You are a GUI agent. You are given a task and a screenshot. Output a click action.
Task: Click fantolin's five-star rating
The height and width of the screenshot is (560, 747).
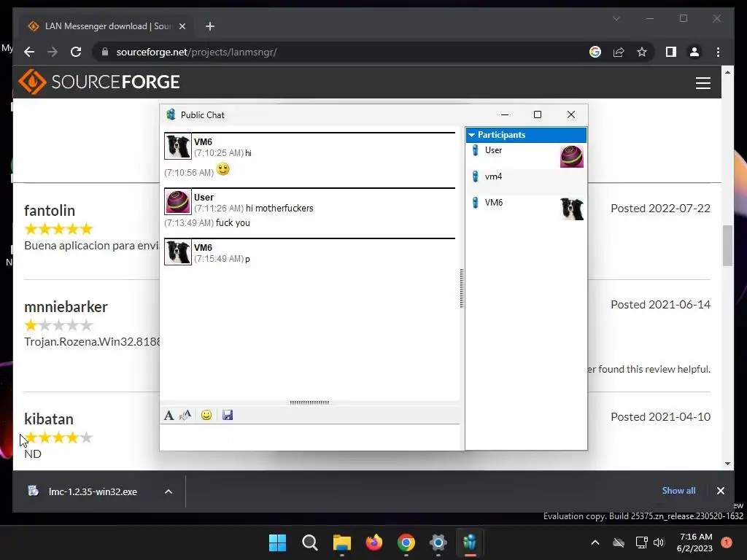click(58, 229)
